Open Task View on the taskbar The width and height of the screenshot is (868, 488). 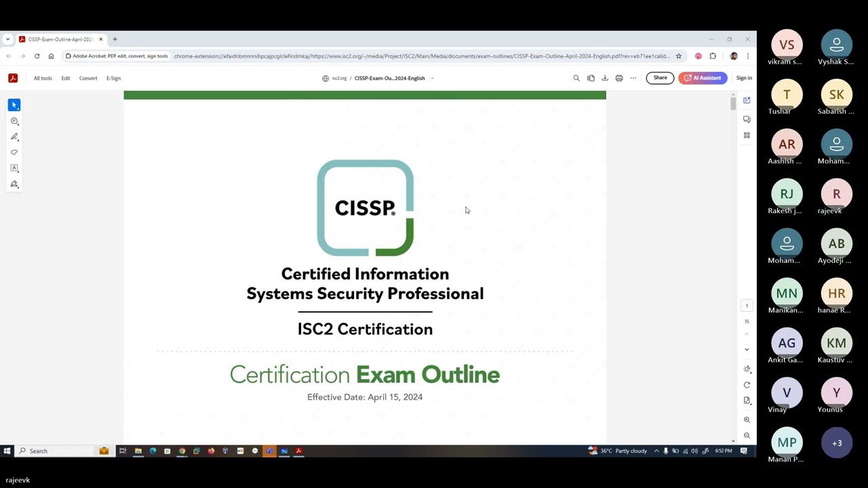tap(123, 451)
